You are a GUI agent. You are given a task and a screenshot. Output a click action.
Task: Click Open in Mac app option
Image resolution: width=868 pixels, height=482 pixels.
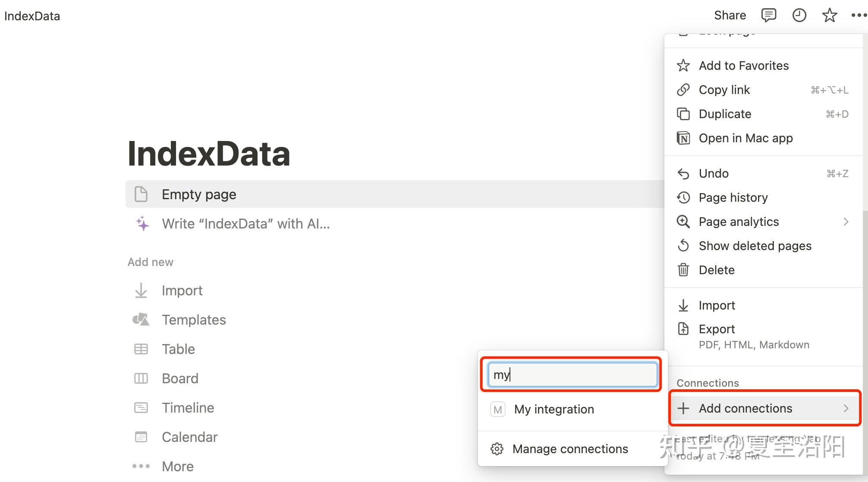(745, 138)
